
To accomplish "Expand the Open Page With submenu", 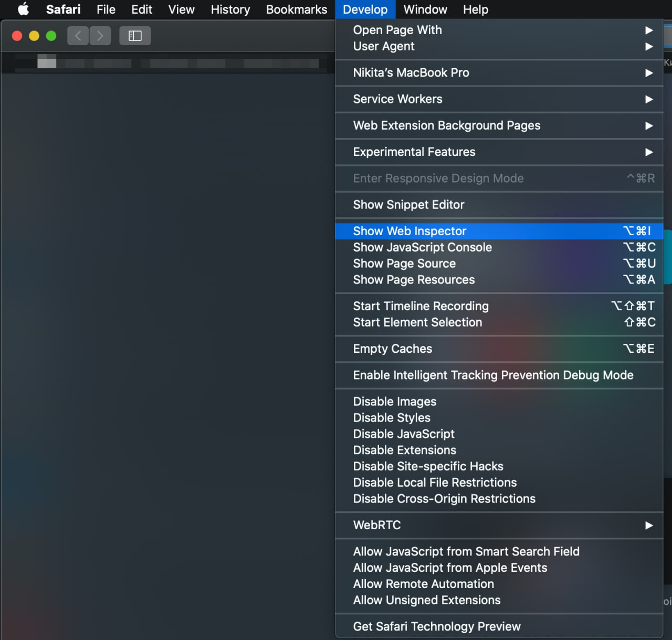I will 499,30.
